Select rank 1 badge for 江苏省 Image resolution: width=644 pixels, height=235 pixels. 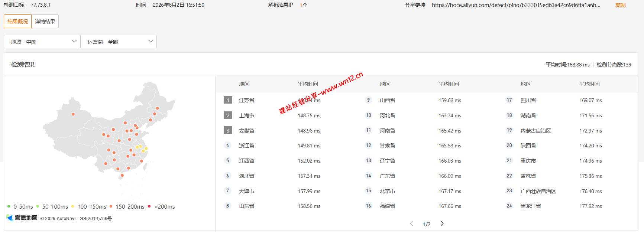click(228, 100)
